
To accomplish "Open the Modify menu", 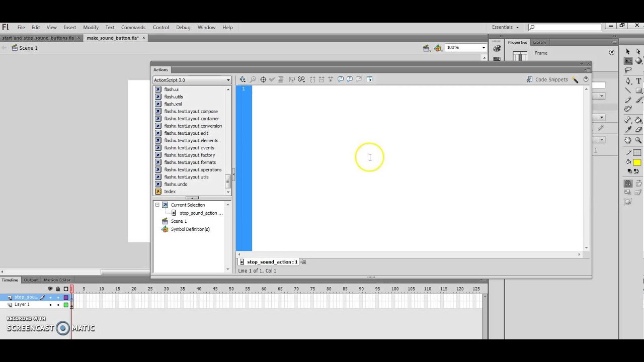I will pyautogui.click(x=91, y=28).
